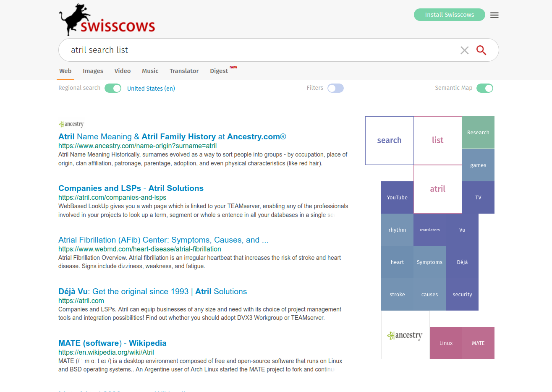Viewport: 552px width, 392px height.
Task: Open the Translator tab
Action: pyautogui.click(x=184, y=71)
